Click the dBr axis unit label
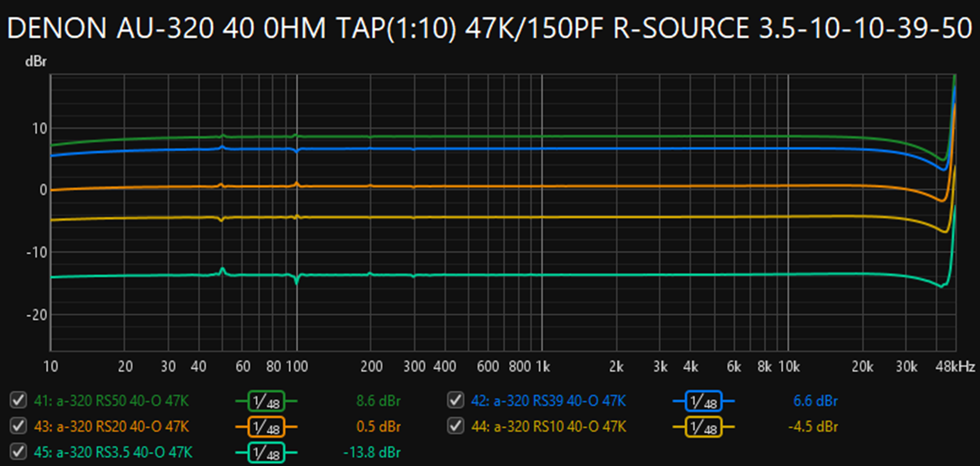Viewport: 980px width, 466px height. pyautogui.click(x=36, y=61)
